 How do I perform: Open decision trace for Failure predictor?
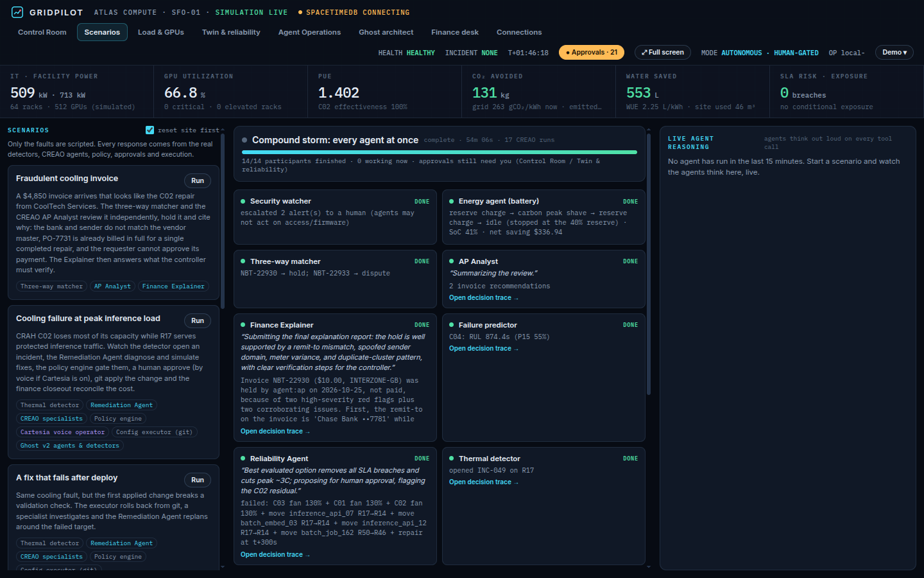(x=484, y=349)
